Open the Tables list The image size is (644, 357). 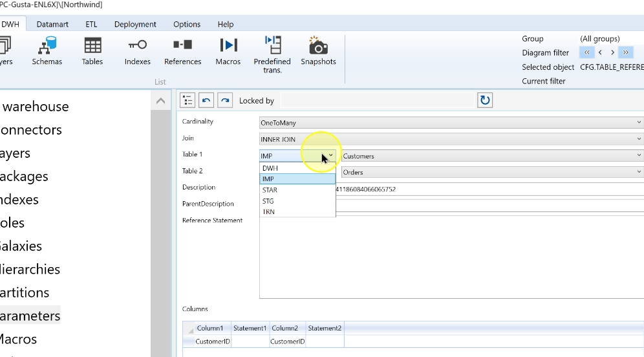pyautogui.click(x=92, y=51)
